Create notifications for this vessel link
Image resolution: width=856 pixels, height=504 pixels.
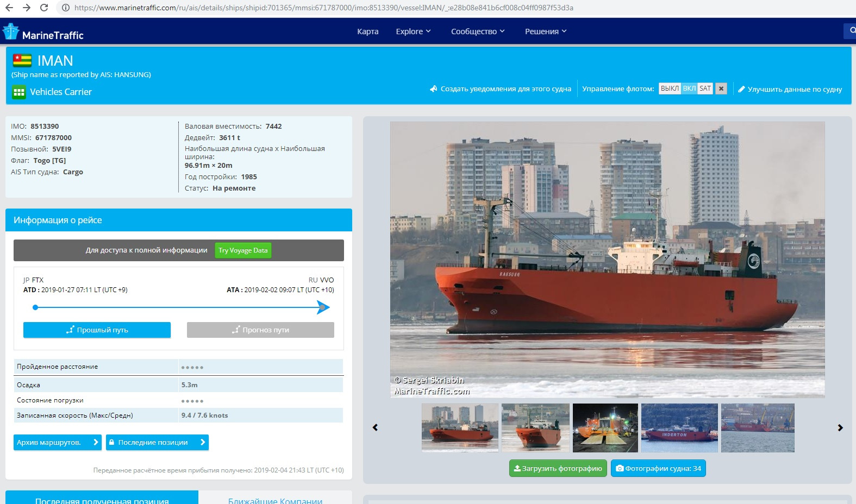(x=500, y=89)
